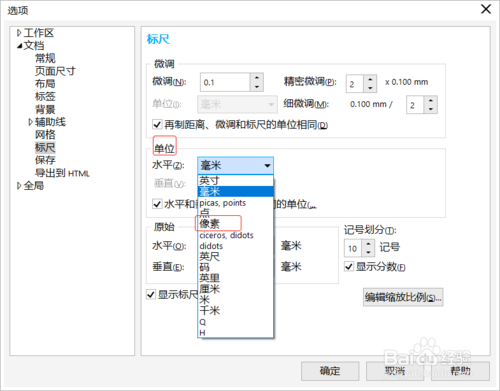Viewport: 500px width, 391px height.
Task: Choose didots from the units list
Action: 236,246
